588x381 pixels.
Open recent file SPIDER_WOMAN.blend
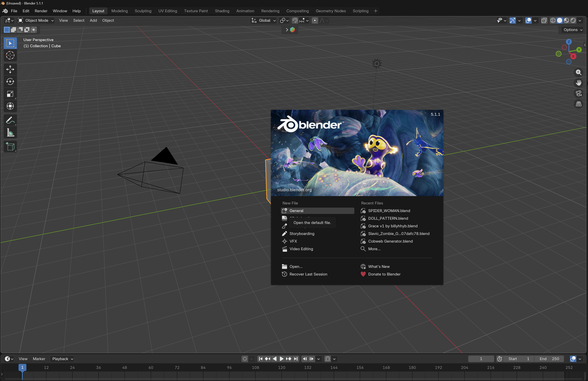coord(396,211)
